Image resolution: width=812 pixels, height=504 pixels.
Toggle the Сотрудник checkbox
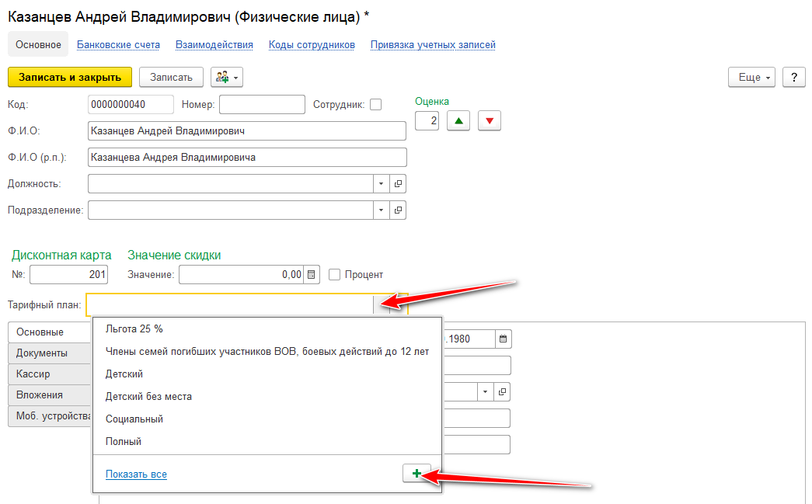coord(375,105)
